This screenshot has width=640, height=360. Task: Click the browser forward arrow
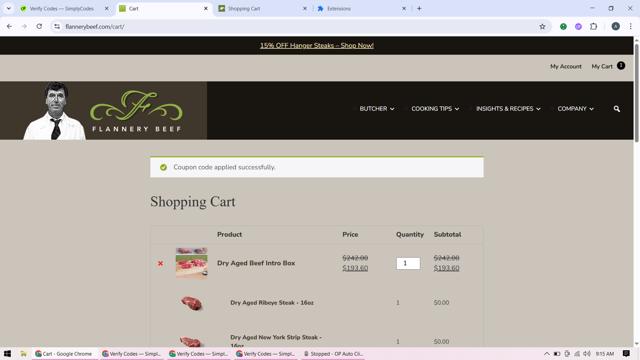24,27
